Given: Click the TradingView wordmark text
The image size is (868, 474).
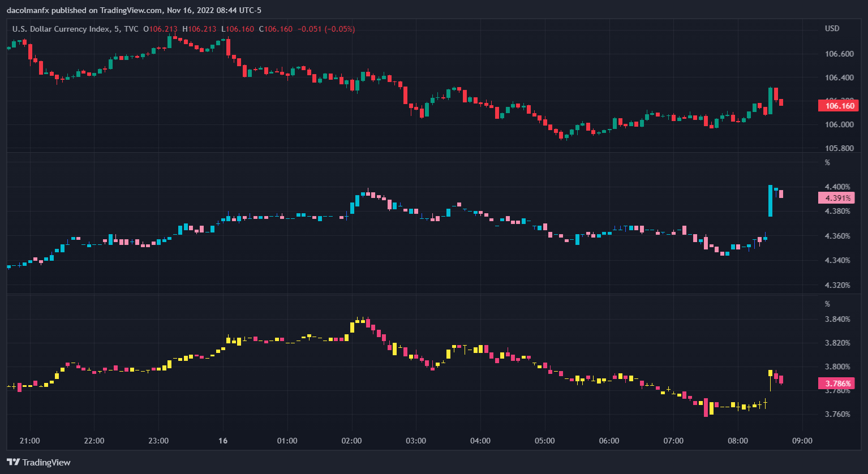Looking at the screenshot, I should tap(47, 462).
